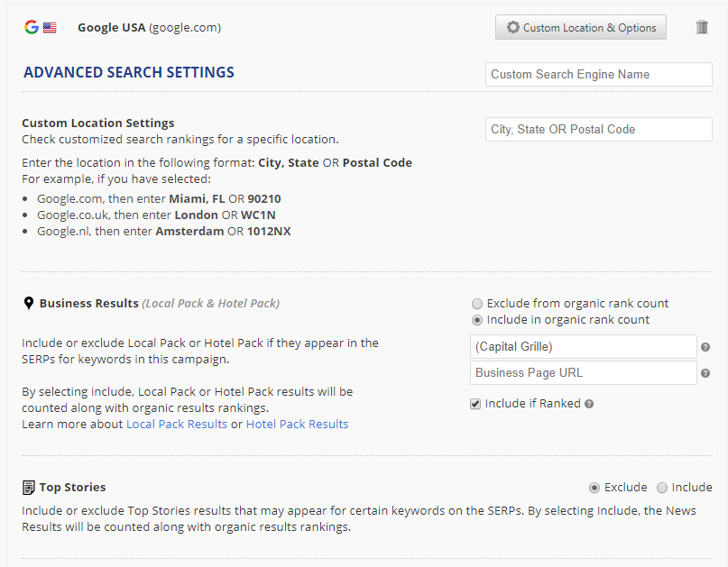The image size is (728, 567).
Task: Focus the Custom Search Engine Name field
Action: click(598, 75)
